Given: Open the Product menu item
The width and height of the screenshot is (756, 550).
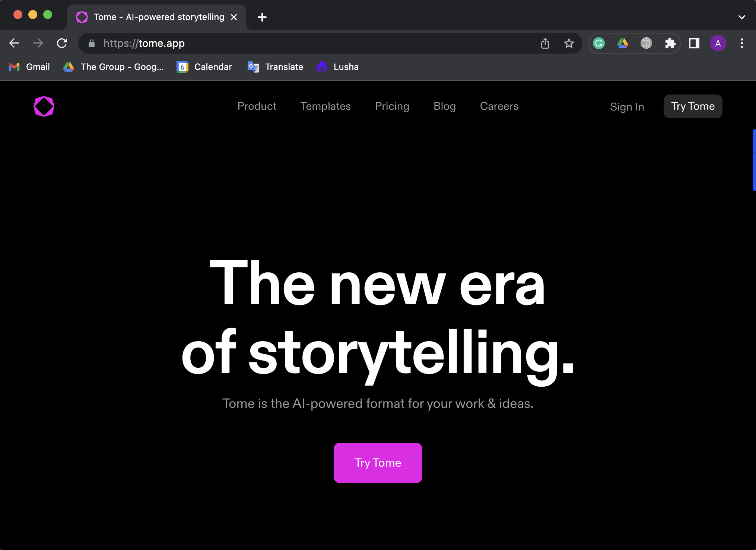Looking at the screenshot, I should (257, 106).
